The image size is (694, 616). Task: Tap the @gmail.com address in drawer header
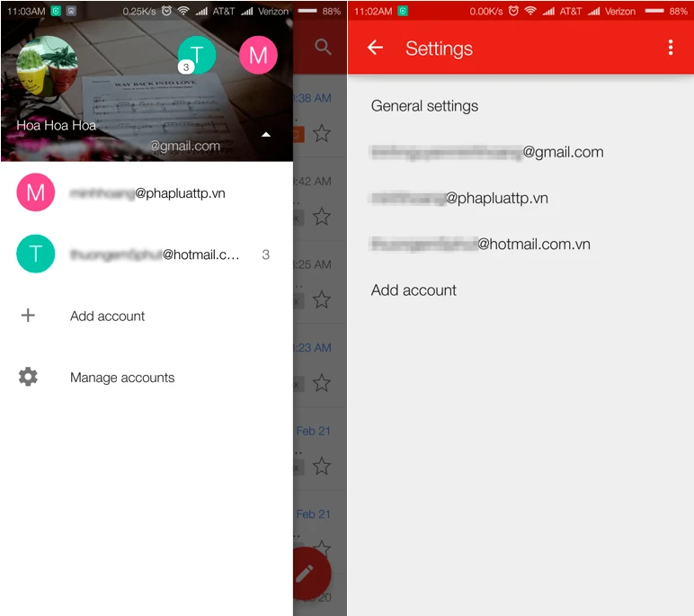185,146
